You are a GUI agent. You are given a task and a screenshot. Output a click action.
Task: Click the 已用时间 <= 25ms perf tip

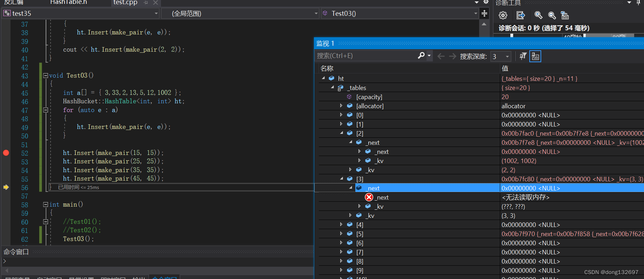(79, 187)
